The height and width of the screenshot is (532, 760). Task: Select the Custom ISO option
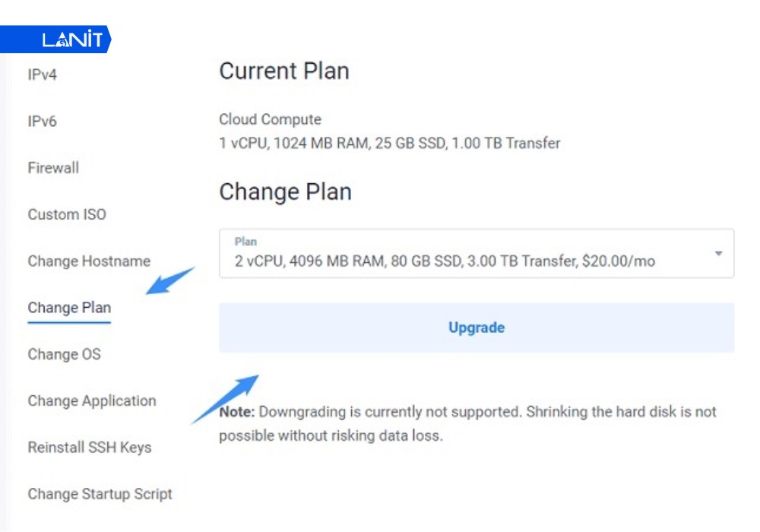click(x=65, y=214)
